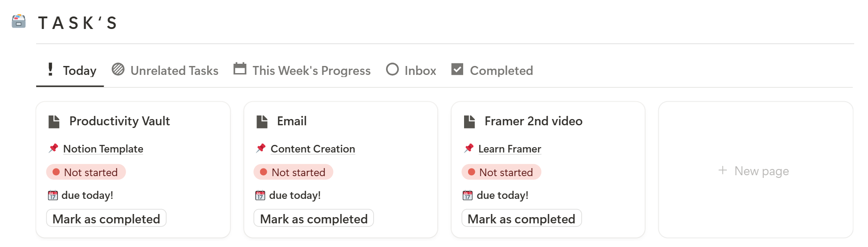Click the calendar icon of This Week's Progress
Viewport: 868px width, 247px height.
click(240, 69)
